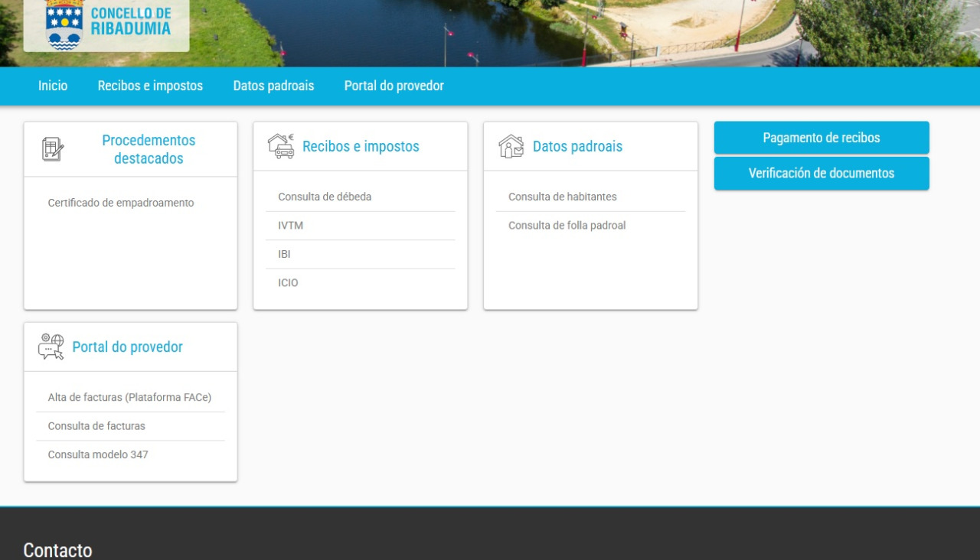Open Certificado de empadroamento link
The height and width of the screenshot is (560, 980).
tap(121, 203)
